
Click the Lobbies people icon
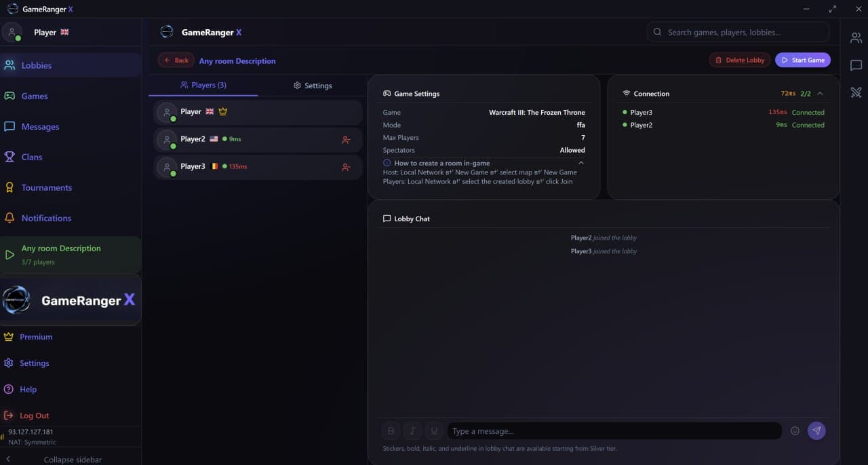9,65
